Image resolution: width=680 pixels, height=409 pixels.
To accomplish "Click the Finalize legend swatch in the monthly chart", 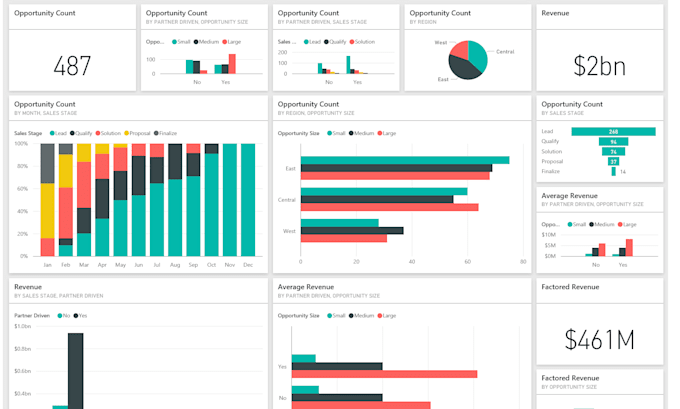I will [x=156, y=133].
